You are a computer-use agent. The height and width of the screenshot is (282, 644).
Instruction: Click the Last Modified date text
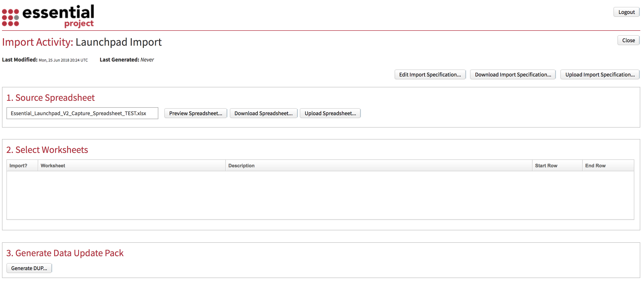(x=63, y=60)
